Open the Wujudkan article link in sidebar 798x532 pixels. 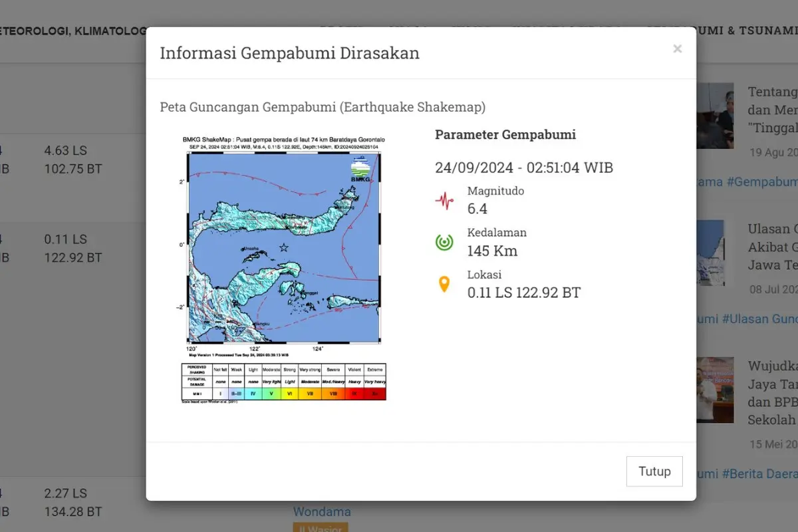pos(772,393)
